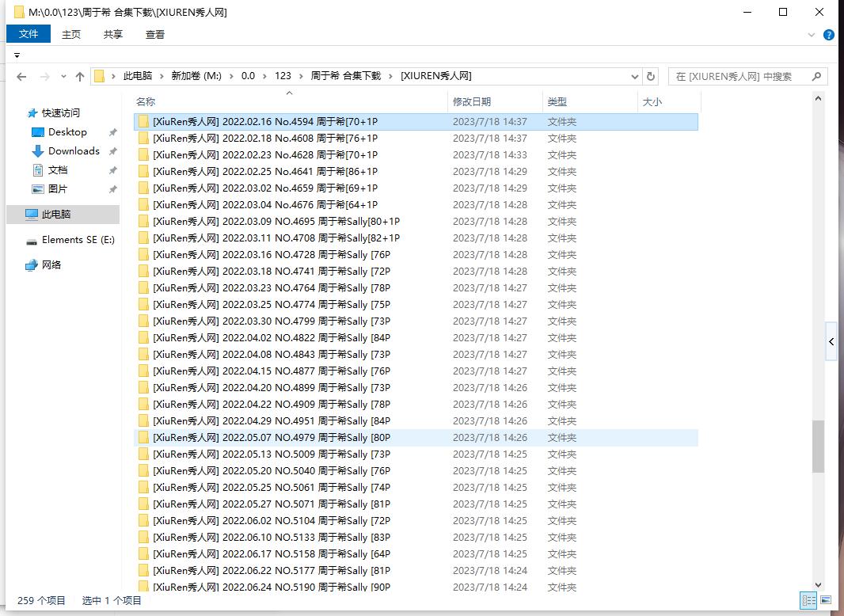Open Elements SE (E:) drive
The image size is (844, 616).
click(x=78, y=240)
